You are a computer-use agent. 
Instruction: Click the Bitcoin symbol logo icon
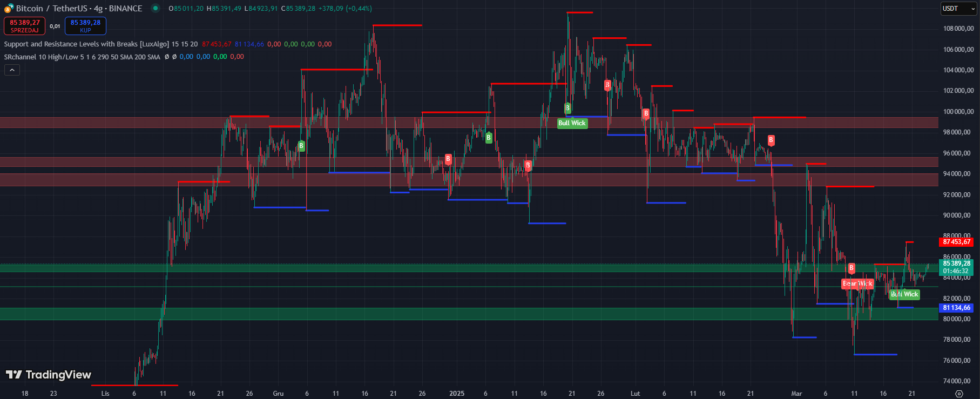click(9, 8)
